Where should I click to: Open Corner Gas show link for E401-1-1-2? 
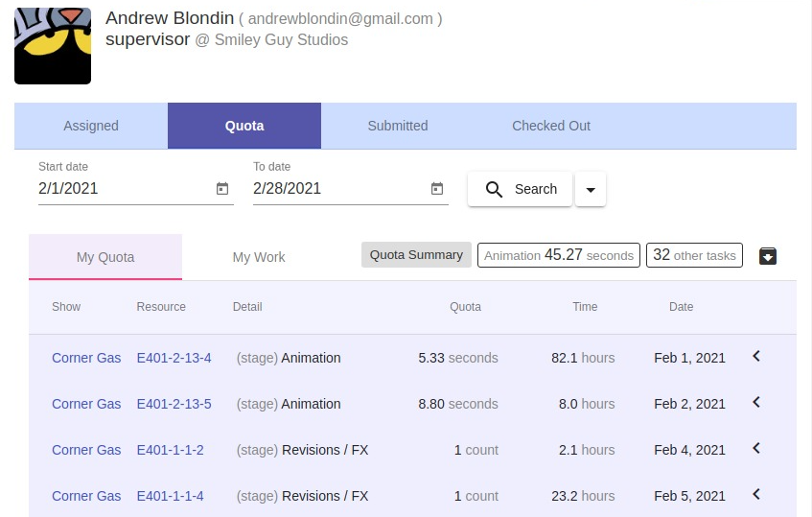(x=86, y=450)
